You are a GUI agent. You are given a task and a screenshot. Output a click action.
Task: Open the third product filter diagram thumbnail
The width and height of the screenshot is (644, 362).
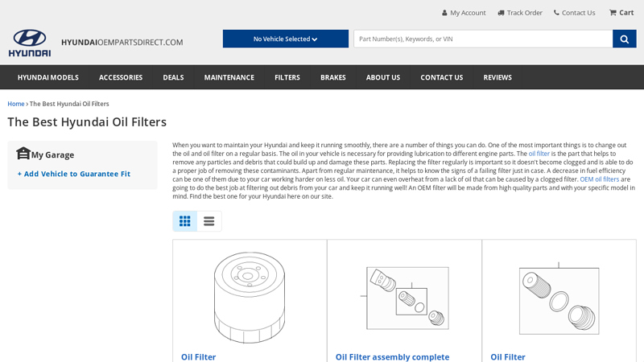559,299
